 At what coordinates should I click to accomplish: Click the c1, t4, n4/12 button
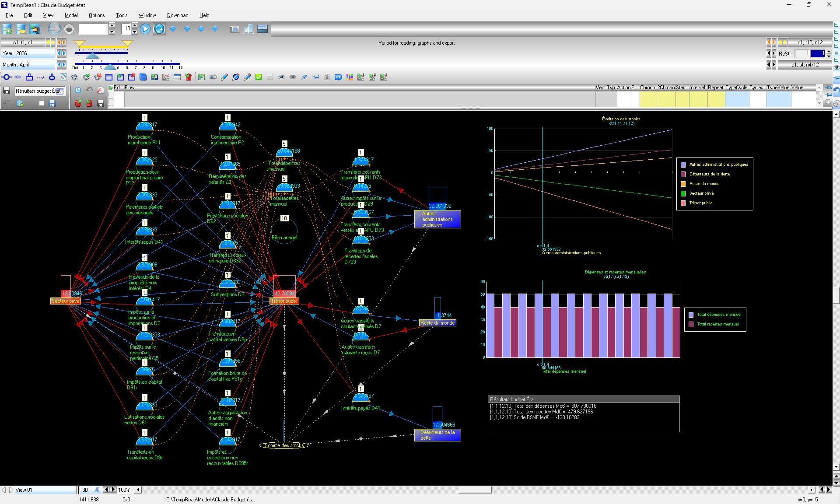pos(805,65)
